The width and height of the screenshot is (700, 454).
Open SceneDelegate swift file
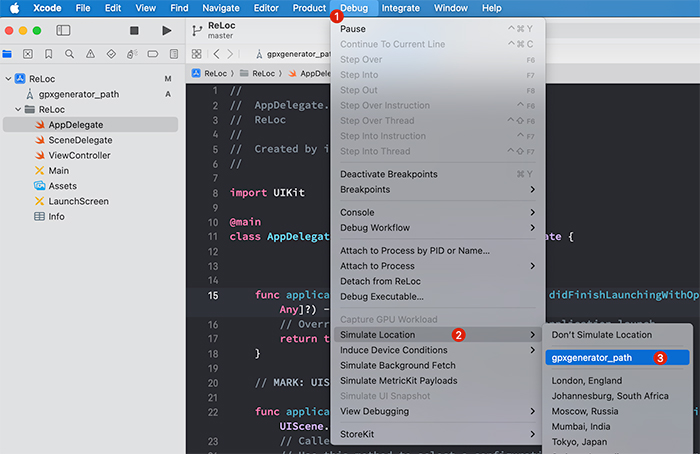(80, 140)
